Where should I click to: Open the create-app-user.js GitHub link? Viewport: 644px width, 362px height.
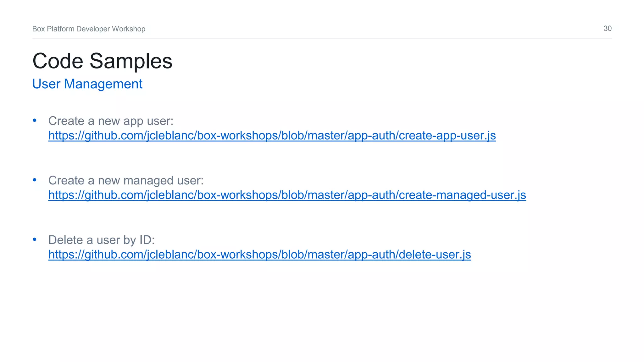coord(272,135)
